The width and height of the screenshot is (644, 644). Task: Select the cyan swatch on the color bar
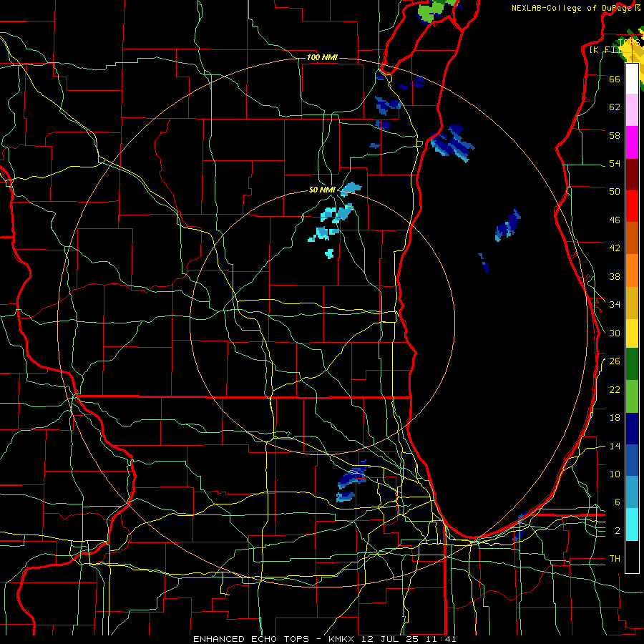(632, 525)
